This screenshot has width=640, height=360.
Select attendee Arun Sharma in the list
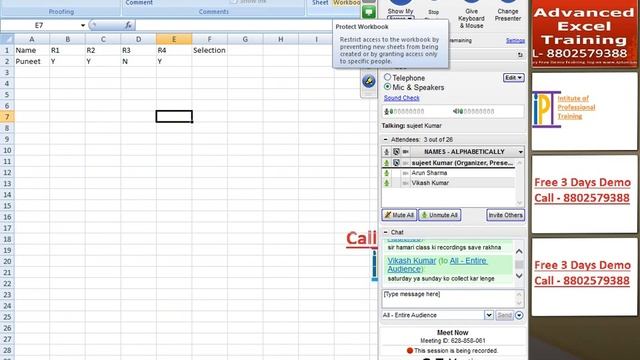click(449, 173)
